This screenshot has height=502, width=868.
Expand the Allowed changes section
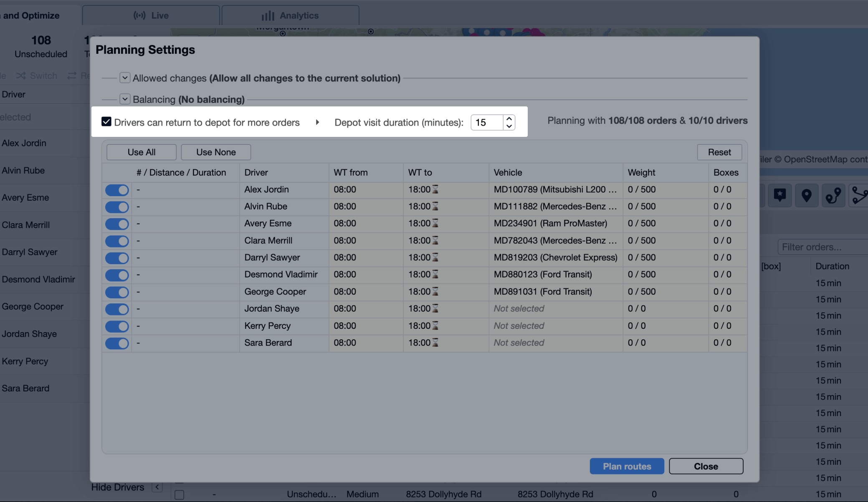[x=124, y=78]
